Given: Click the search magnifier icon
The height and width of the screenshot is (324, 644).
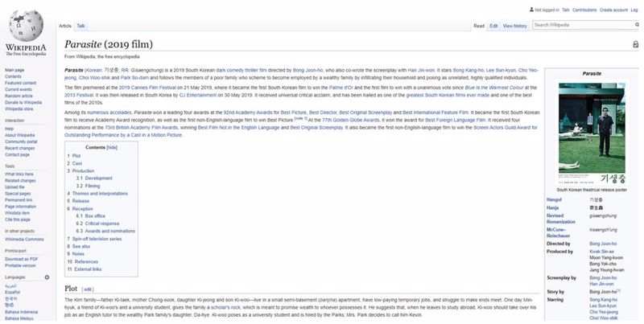Looking at the screenshot, I should (637, 25).
